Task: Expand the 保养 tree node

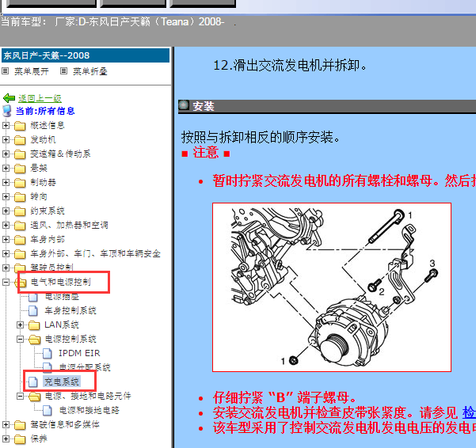Action: point(6,439)
